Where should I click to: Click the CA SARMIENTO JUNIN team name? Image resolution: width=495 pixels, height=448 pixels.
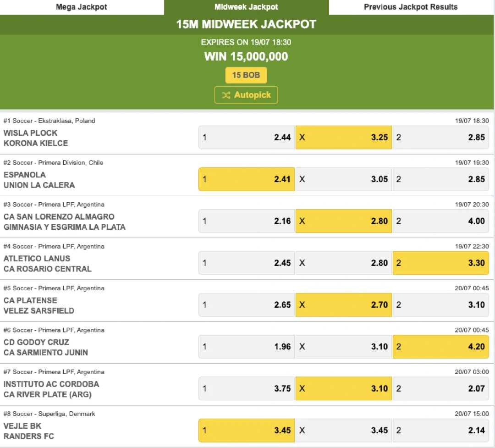(x=46, y=353)
